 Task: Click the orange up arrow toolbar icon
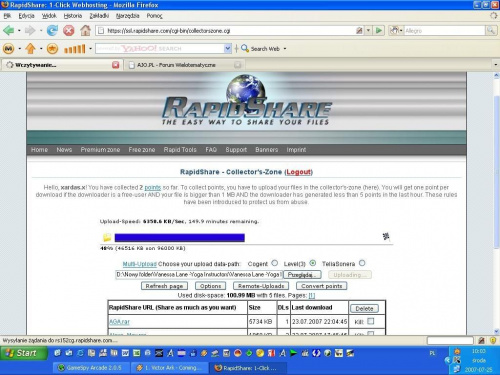[x=30, y=49]
